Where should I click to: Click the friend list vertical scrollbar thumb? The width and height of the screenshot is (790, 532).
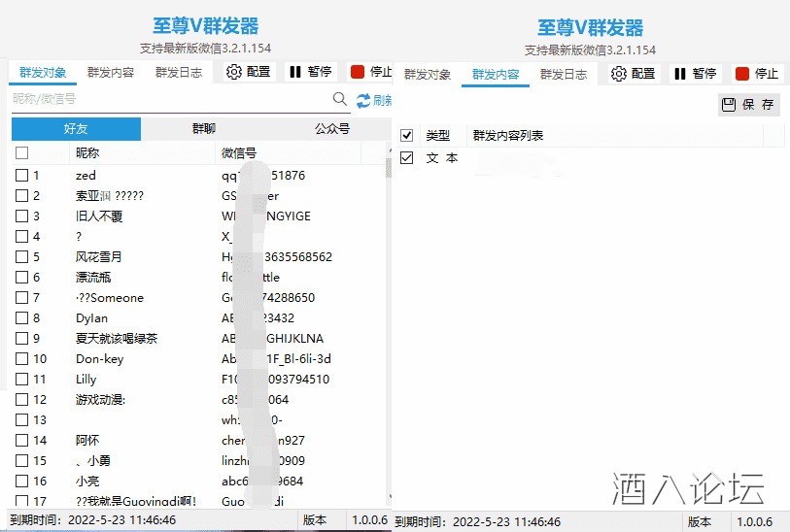389,168
